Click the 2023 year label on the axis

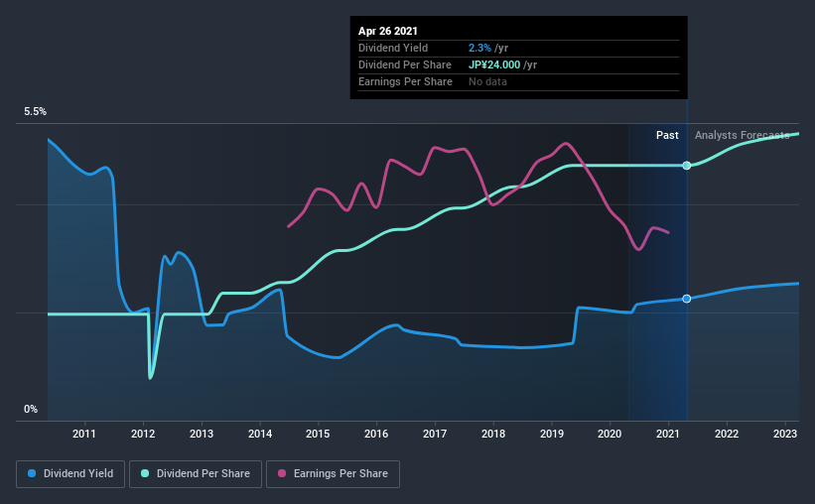coord(785,434)
